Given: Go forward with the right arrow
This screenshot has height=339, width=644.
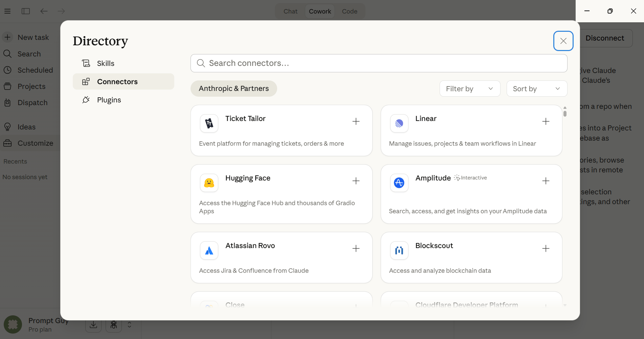Looking at the screenshot, I should (x=61, y=11).
